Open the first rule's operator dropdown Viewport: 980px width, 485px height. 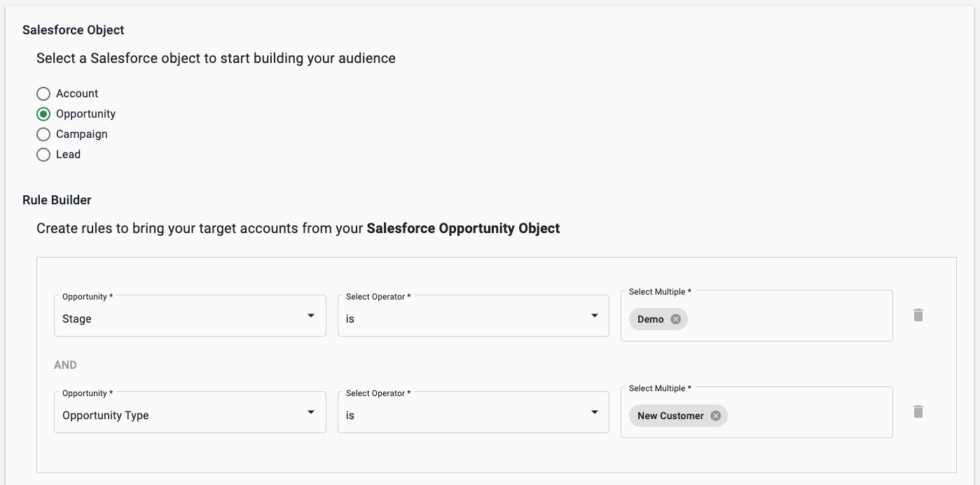474,316
